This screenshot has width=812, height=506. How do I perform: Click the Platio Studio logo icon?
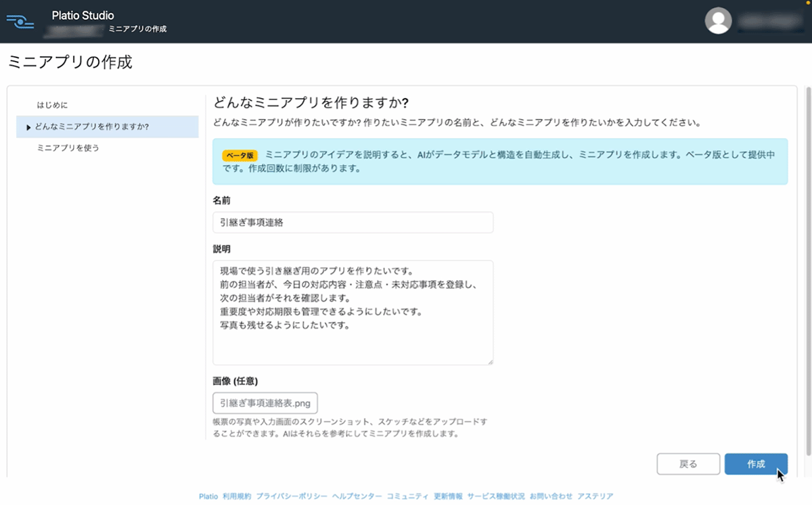tap(20, 21)
